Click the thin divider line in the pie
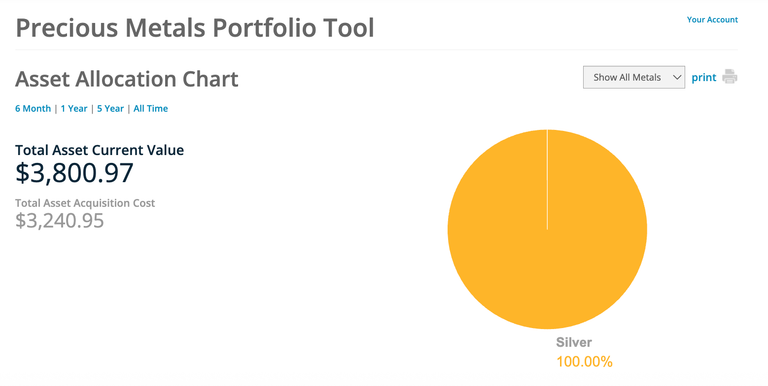768x386 pixels. [547, 179]
